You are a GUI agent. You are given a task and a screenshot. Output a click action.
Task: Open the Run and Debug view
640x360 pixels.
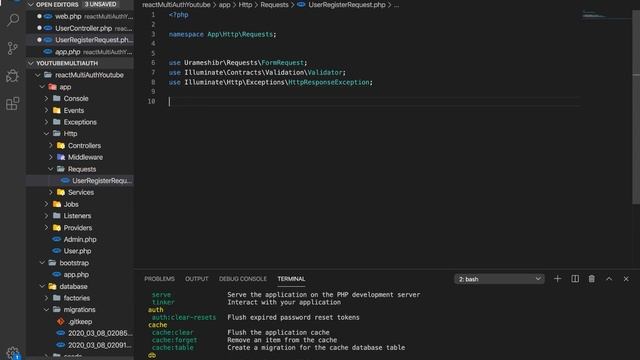pyautogui.click(x=13, y=76)
